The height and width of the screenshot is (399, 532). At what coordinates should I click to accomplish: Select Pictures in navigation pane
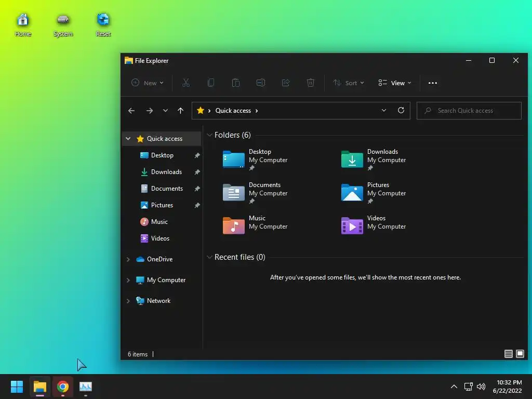(x=162, y=205)
